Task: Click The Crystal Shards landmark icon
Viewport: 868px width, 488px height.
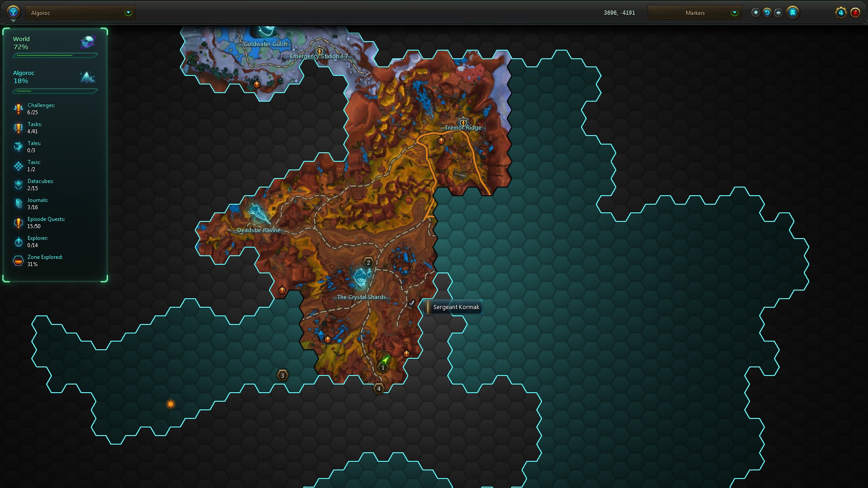Action: click(x=362, y=278)
